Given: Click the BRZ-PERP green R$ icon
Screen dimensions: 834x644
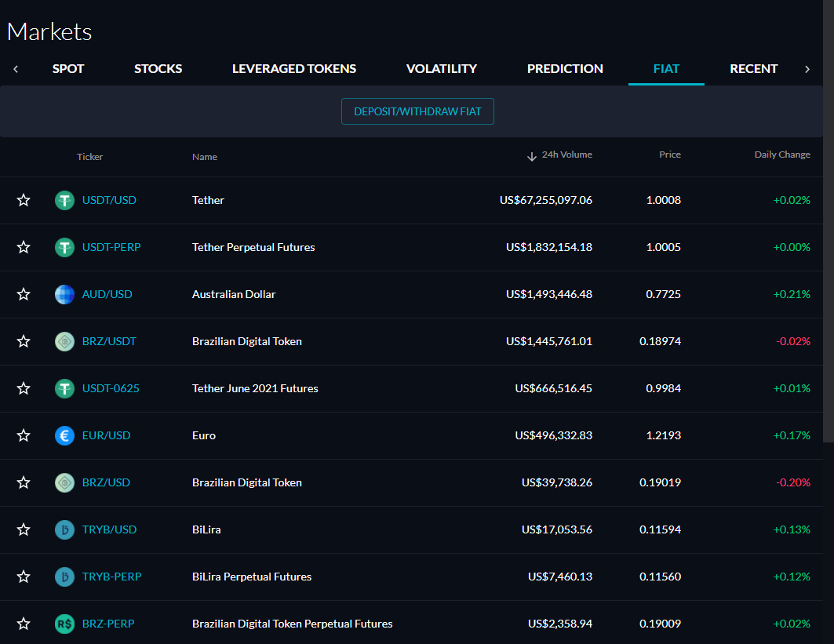Looking at the screenshot, I should click(64, 624).
